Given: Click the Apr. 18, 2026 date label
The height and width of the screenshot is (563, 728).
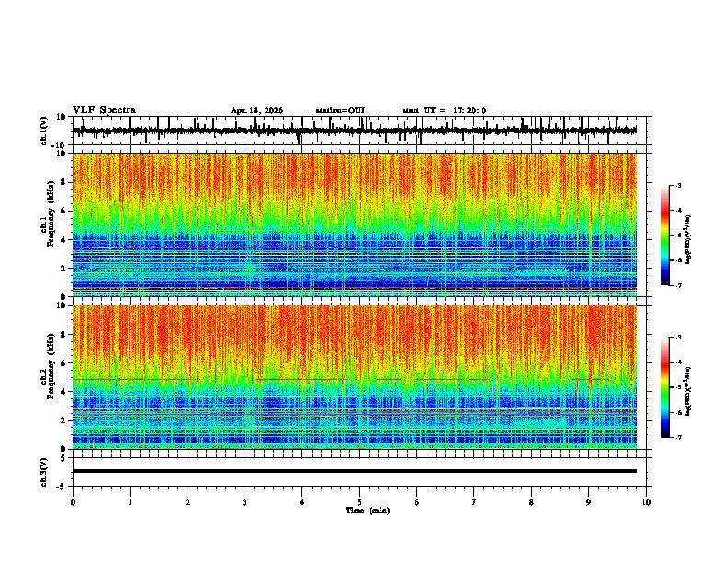Looking at the screenshot, I should click(256, 110).
